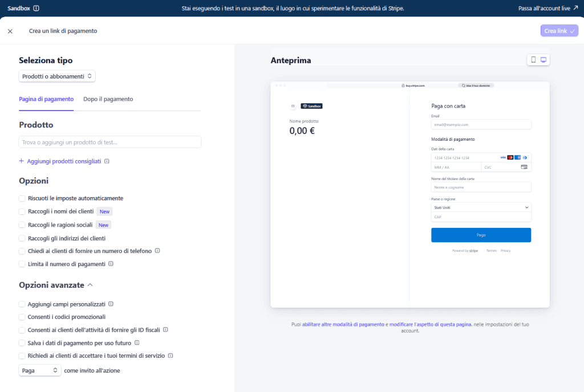Image resolution: width=584 pixels, height=392 pixels.
Task: Check 'Raccogli i nomi dei clienti'
Action: (21, 211)
